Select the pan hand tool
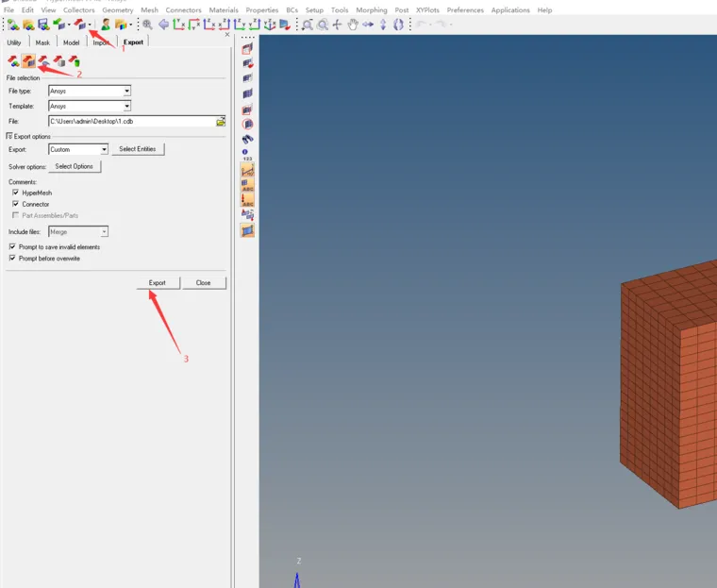This screenshot has width=717, height=588. pyautogui.click(x=353, y=25)
